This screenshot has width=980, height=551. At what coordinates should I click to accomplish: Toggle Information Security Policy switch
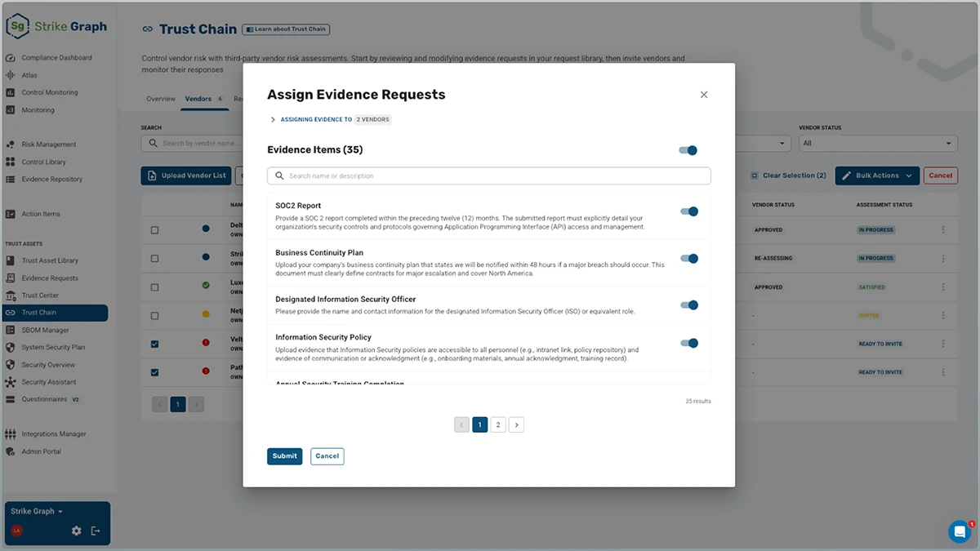tap(689, 344)
